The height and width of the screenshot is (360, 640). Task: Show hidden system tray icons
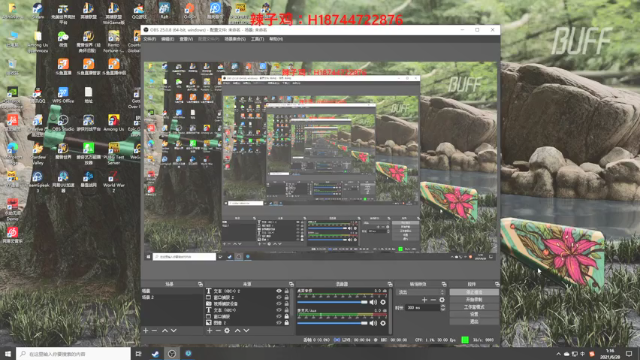coord(558,354)
